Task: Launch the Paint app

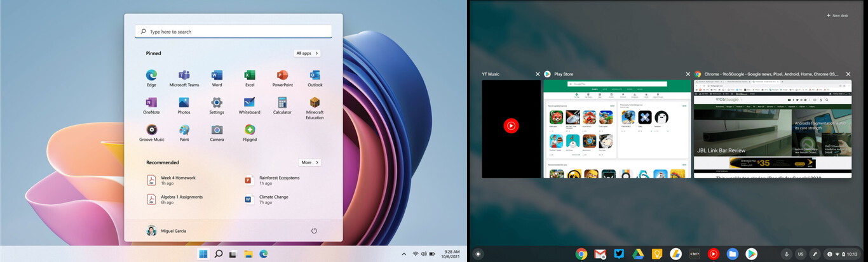Action: [184, 133]
